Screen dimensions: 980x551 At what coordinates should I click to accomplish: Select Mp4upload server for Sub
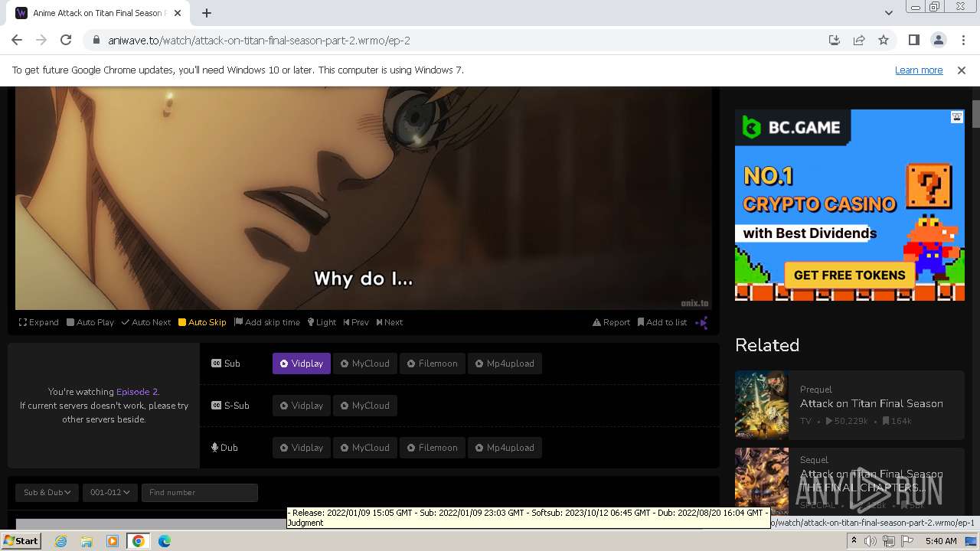pyautogui.click(x=505, y=364)
